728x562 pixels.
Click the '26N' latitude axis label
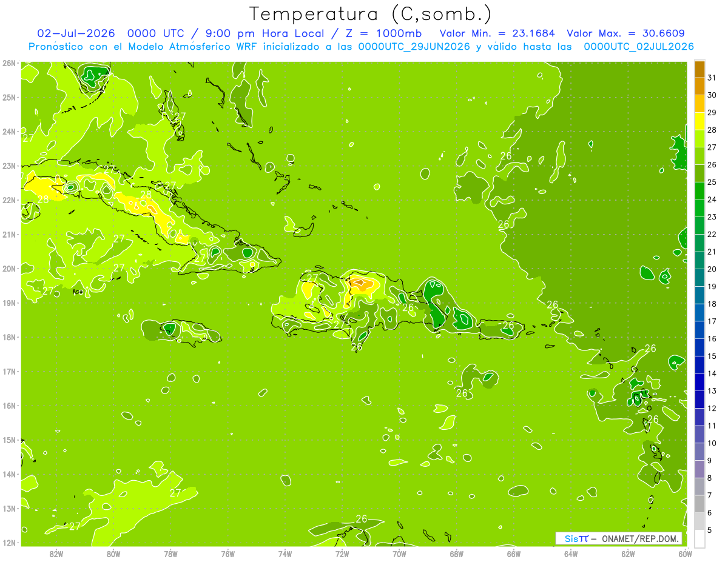click(x=8, y=63)
